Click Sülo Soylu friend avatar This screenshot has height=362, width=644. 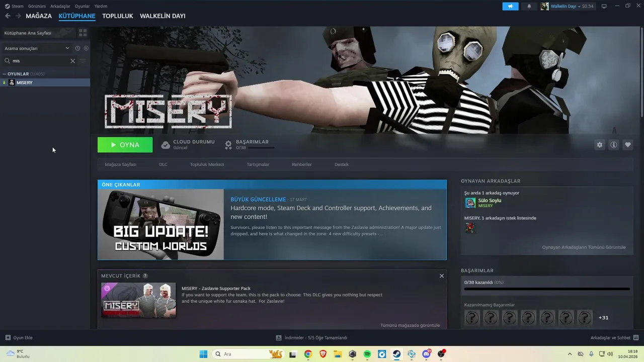tap(470, 203)
